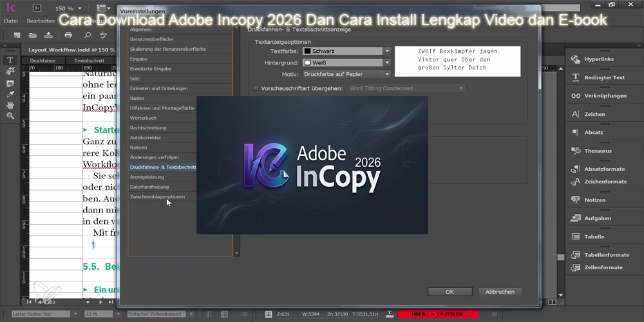Select Allgemein in preferences list

coord(180,30)
